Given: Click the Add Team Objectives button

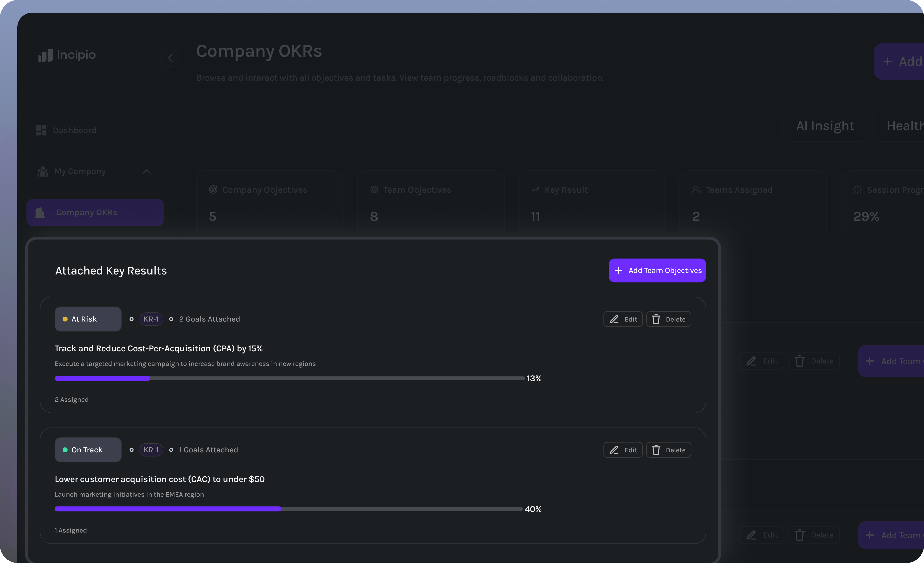Looking at the screenshot, I should pyautogui.click(x=657, y=270).
